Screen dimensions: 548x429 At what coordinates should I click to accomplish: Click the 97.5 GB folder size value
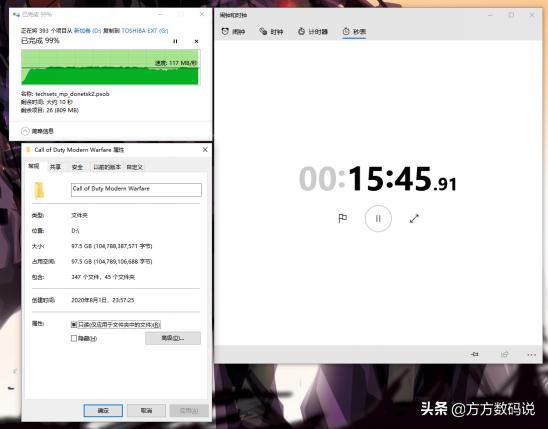coord(112,246)
